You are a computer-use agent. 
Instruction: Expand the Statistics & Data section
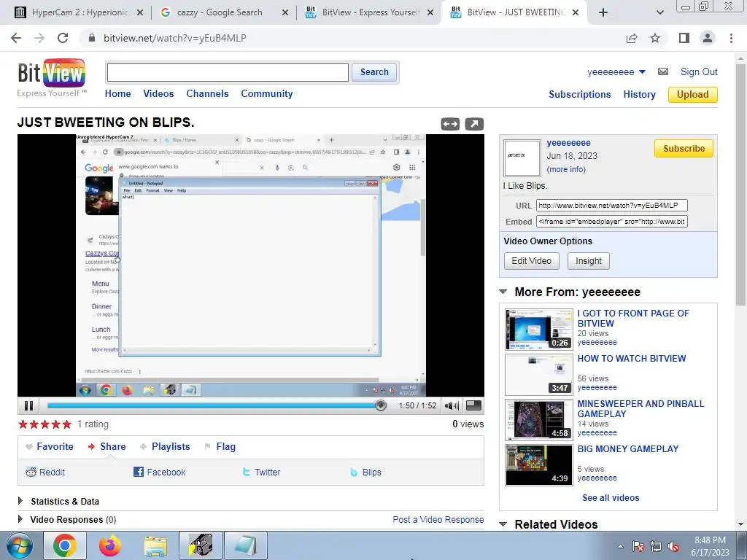(20, 501)
